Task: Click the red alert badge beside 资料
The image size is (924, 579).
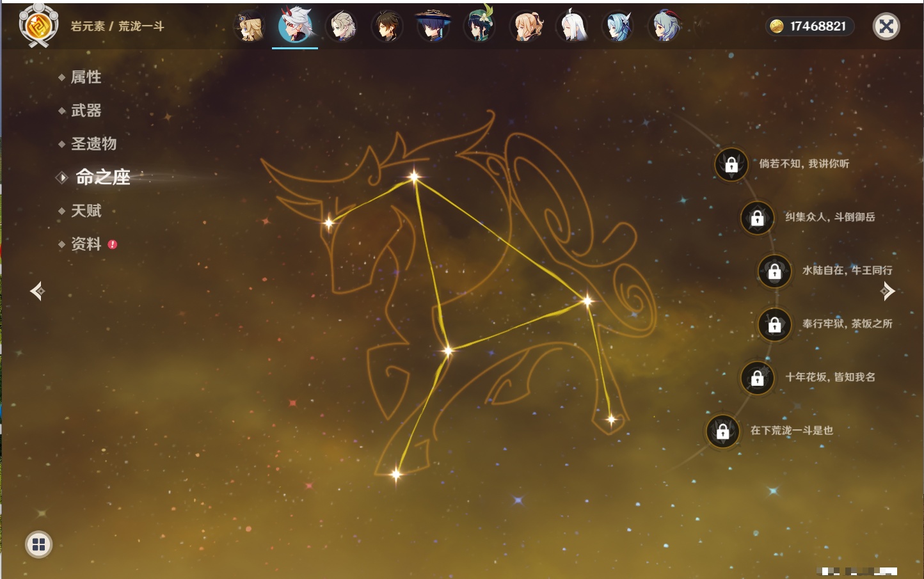Action: point(113,244)
